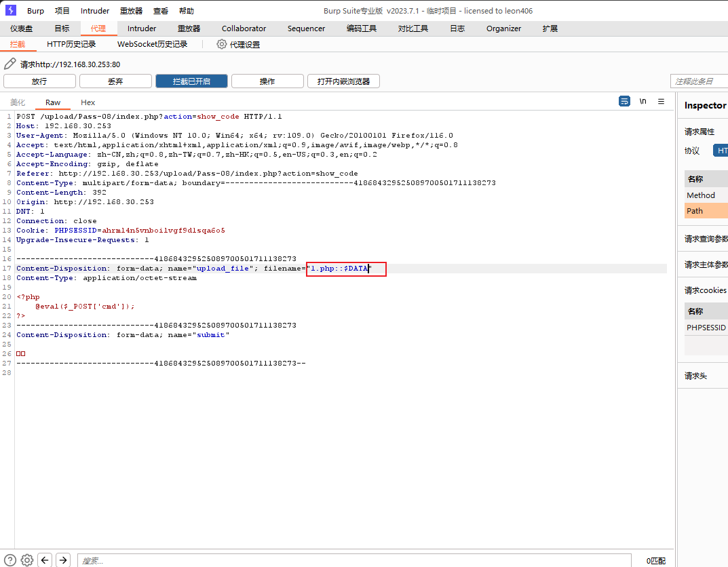Select the 拦截 sub-tab
Screen dimensions: 728x567
click(x=18, y=44)
